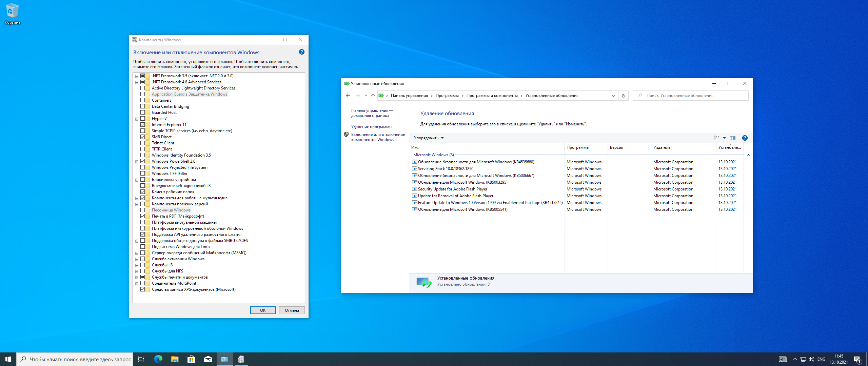The width and height of the screenshot is (868, 366).
Task: Click the refresh button next to address bar
Action: [x=623, y=96]
